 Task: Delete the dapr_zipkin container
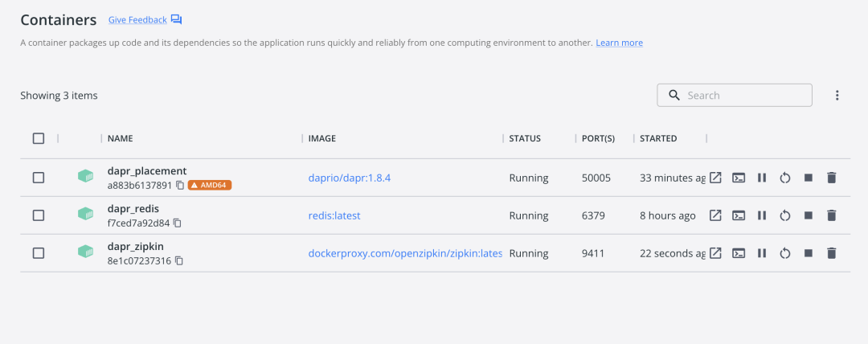click(x=832, y=253)
